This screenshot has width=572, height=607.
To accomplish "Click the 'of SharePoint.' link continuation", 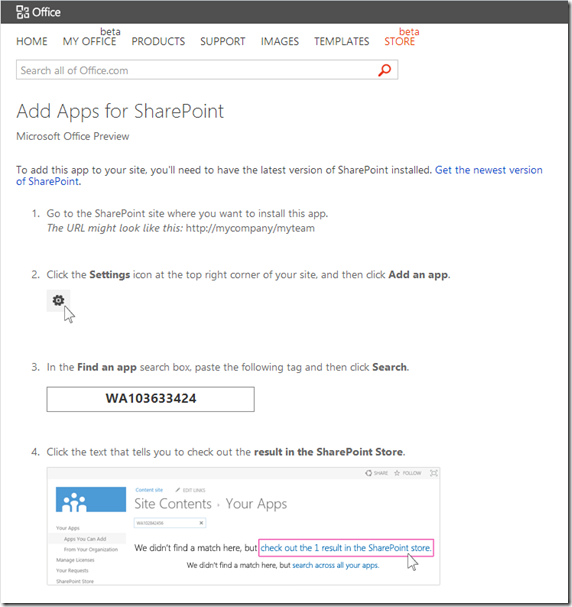I will point(48,181).
